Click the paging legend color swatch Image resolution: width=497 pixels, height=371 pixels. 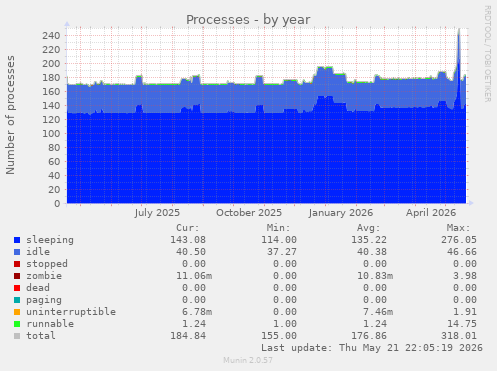click(x=17, y=300)
